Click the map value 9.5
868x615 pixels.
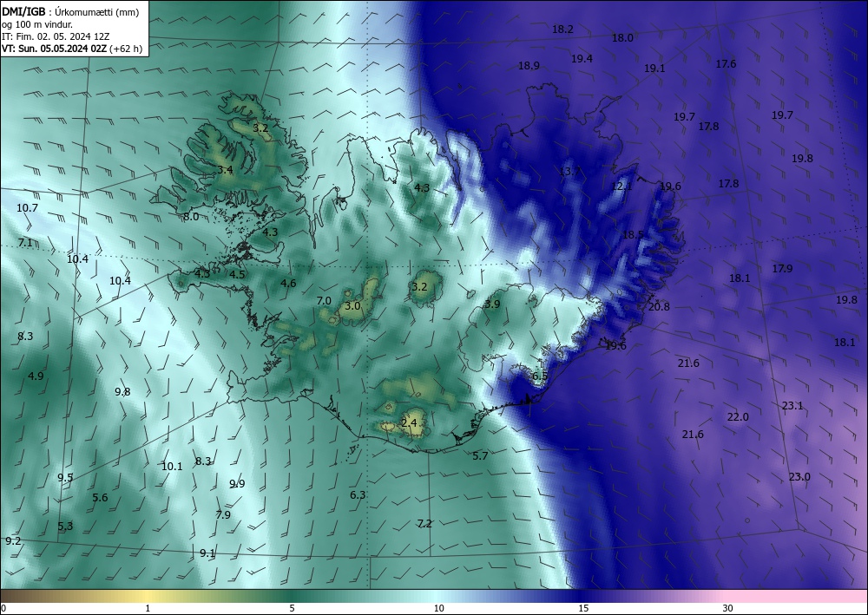65,478
